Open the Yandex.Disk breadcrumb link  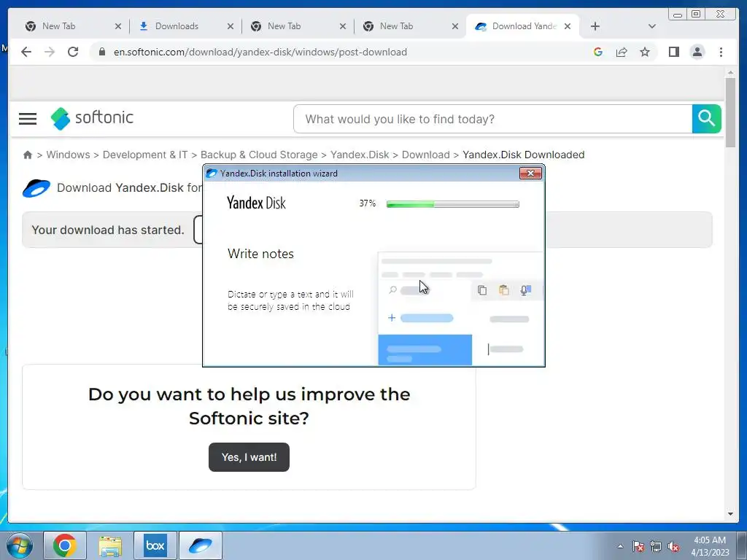click(x=360, y=155)
